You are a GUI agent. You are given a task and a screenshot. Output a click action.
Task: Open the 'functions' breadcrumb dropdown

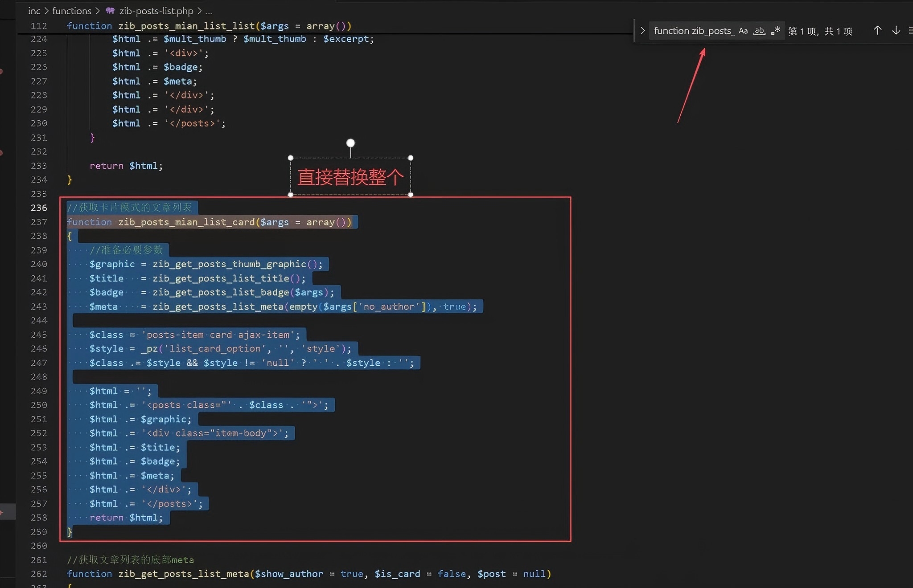click(71, 11)
